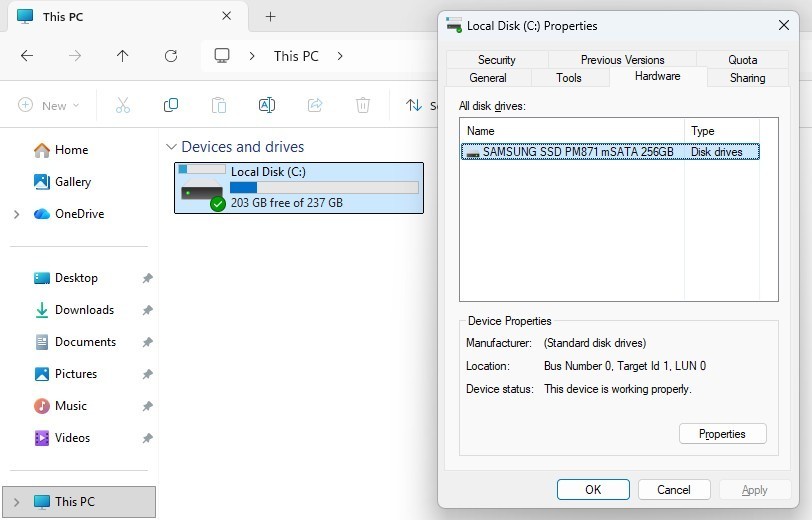The height and width of the screenshot is (520, 812).
Task: Open the Sort options arrows icon
Action: click(x=414, y=105)
